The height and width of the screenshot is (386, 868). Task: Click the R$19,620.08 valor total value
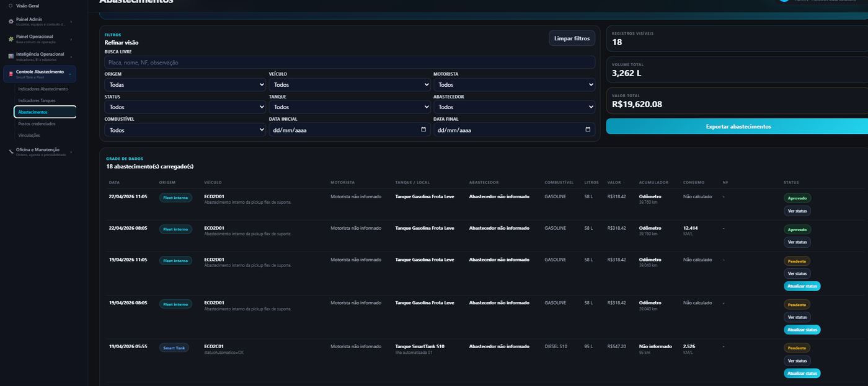pos(637,104)
